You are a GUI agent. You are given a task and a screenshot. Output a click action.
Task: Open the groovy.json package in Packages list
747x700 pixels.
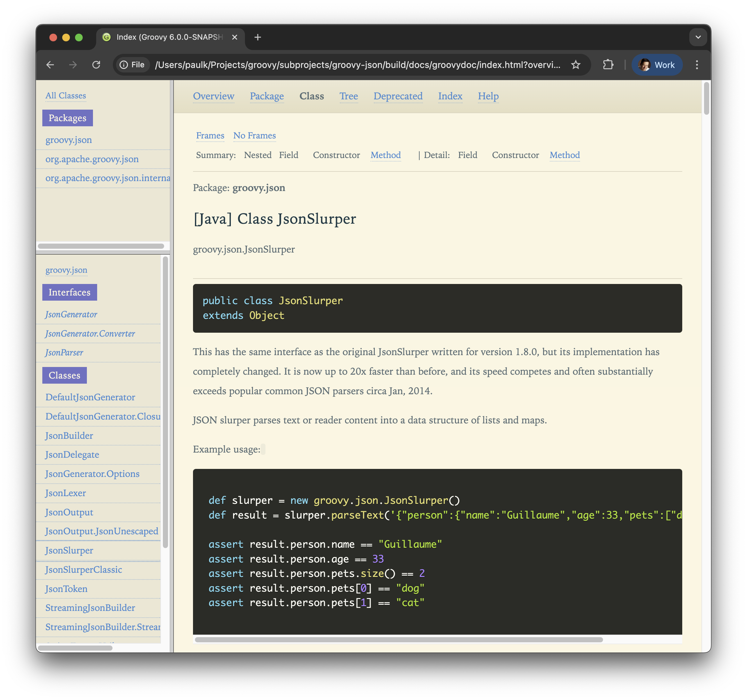click(x=69, y=140)
